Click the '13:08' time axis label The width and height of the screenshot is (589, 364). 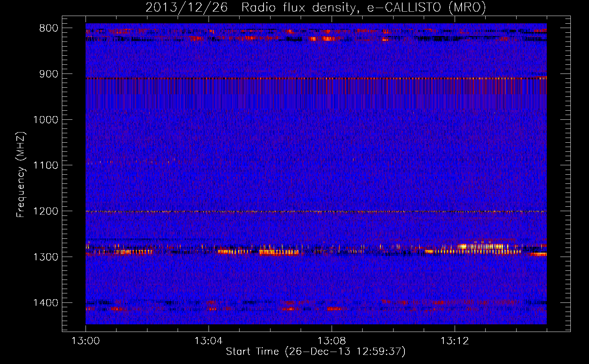[x=332, y=341]
